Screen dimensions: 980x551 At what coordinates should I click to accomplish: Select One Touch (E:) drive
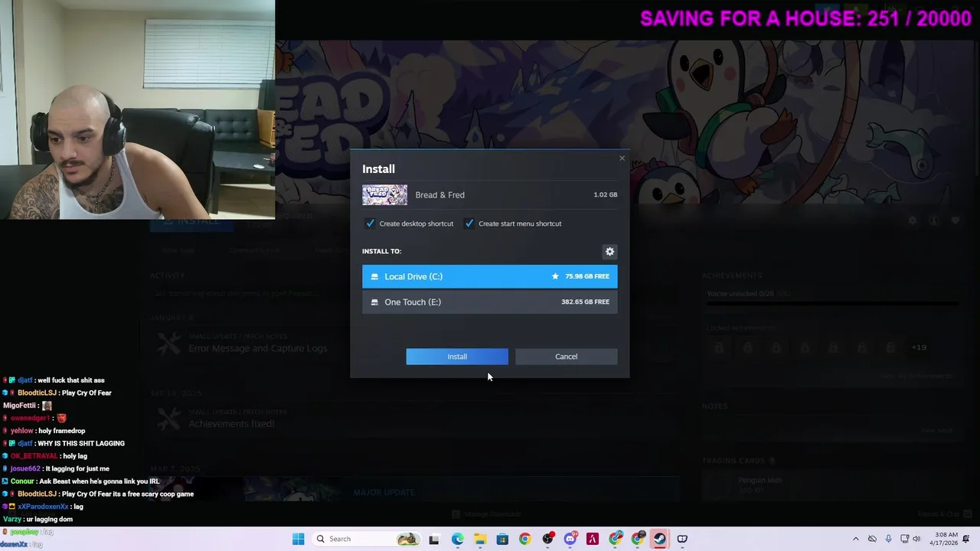pos(489,302)
